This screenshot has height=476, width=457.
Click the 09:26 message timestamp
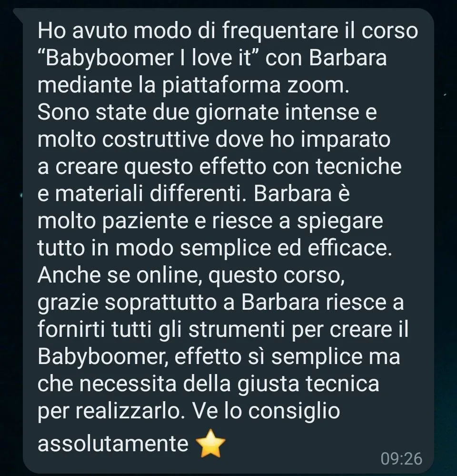[401, 458]
